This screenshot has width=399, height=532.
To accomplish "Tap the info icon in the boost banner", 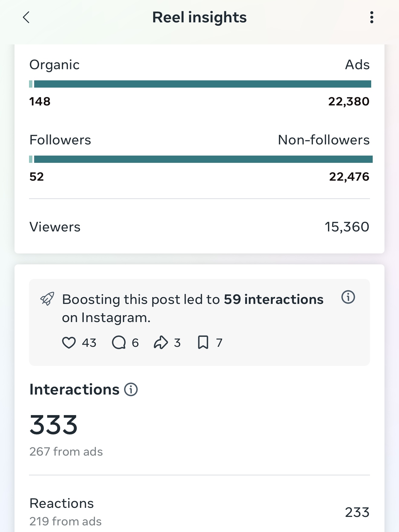I will [x=348, y=297].
